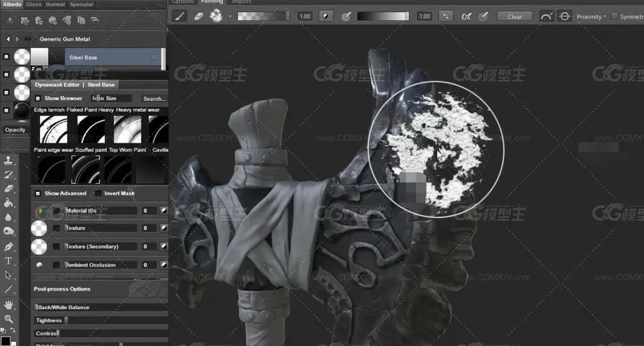Expand brush preset dropdown arrow
This screenshot has height=346, width=644.
tap(230, 17)
